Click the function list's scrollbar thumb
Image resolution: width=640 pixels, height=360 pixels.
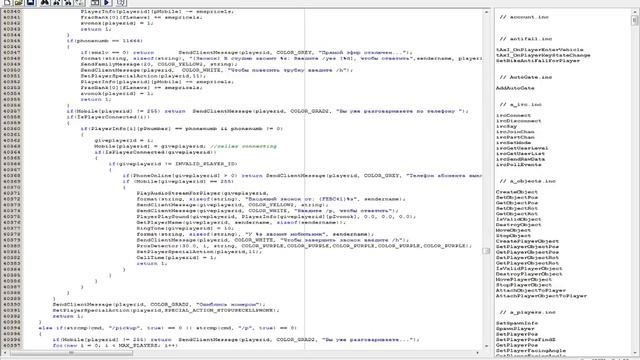[x=634, y=20]
